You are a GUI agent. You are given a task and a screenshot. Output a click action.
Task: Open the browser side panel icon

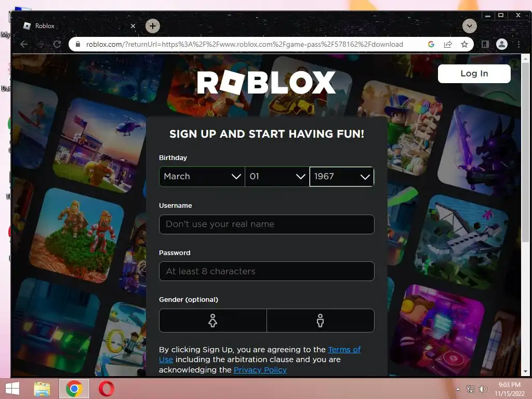pyautogui.click(x=485, y=44)
